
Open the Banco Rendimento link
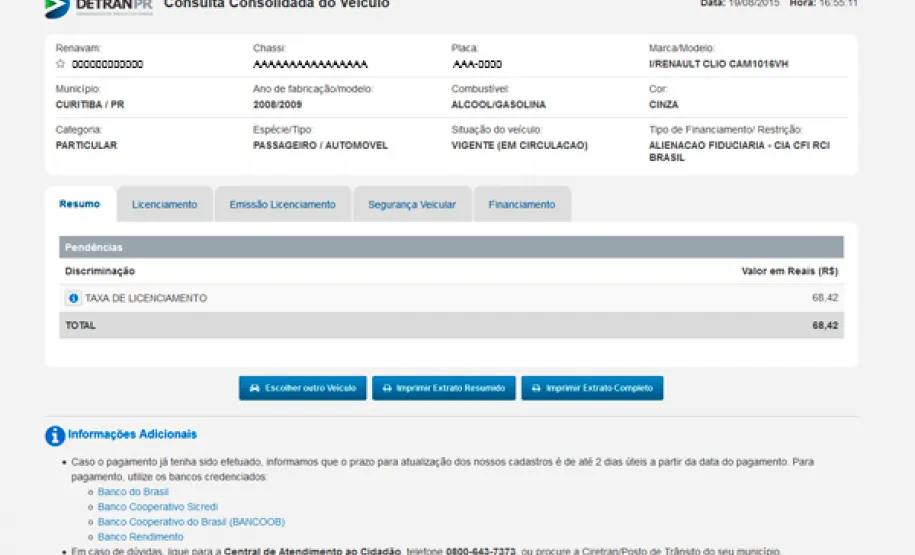coord(141,537)
